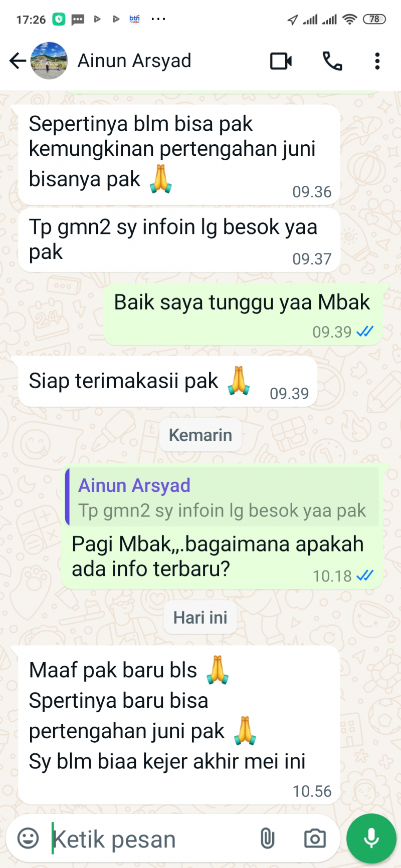This screenshot has height=868, width=401.
Task: Tap the quoted Ainun Arsyad reply preview
Action: pyautogui.click(x=222, y=497)
